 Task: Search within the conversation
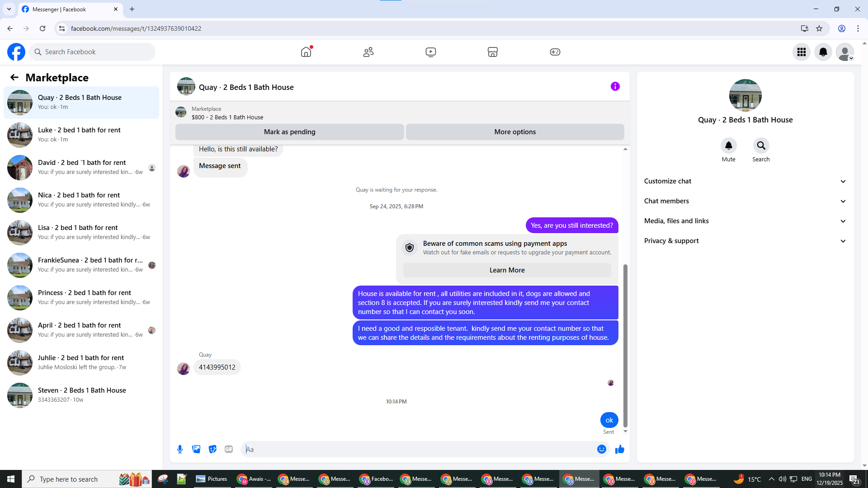761,146
